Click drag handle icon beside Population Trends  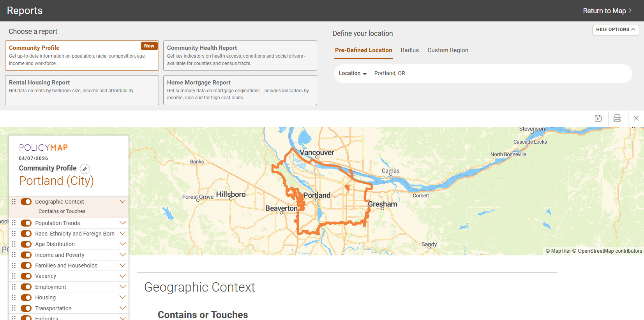pyautogui.click(x=14, y=223)
